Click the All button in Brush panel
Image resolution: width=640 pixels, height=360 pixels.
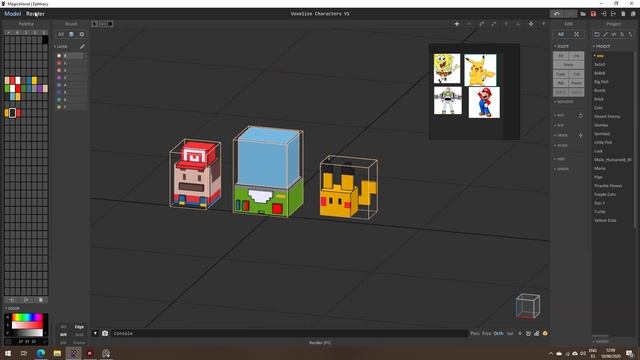(61, 34)
